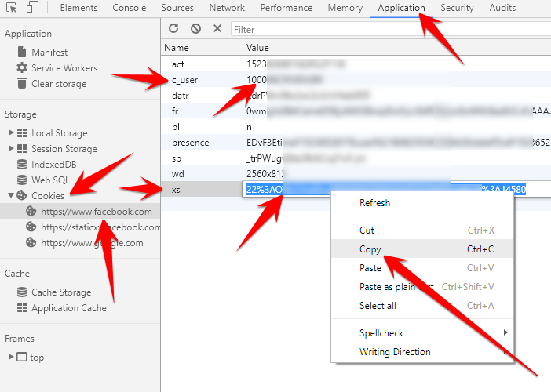Select the presence cookie row
Image resolution: width=551 pixels, height=392 pixels.
[356, 143]
